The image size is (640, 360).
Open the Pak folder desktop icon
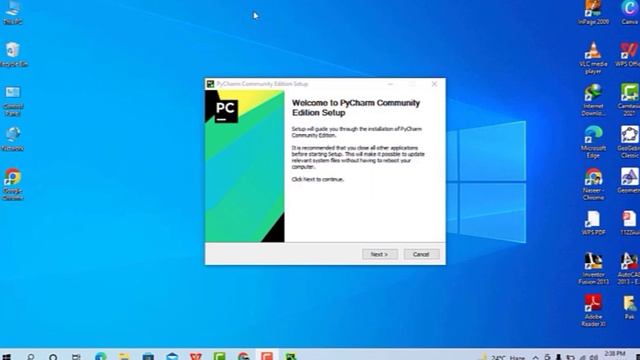629,307
